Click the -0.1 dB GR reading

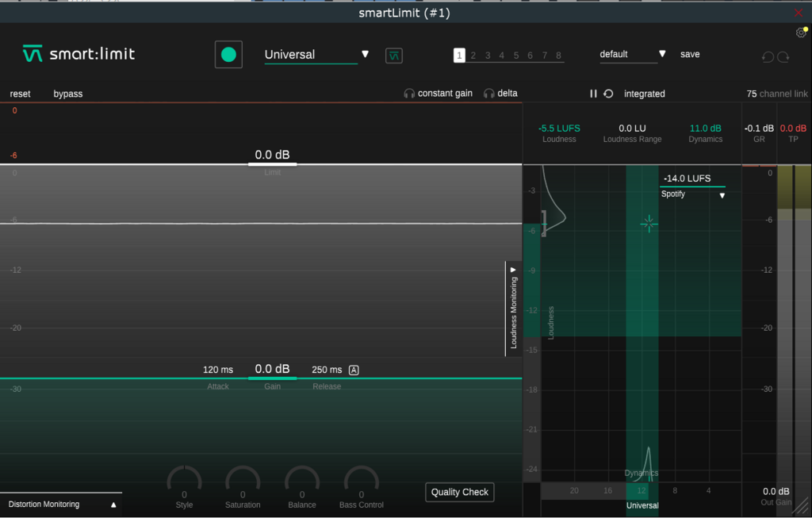click(x=759, y=128)
